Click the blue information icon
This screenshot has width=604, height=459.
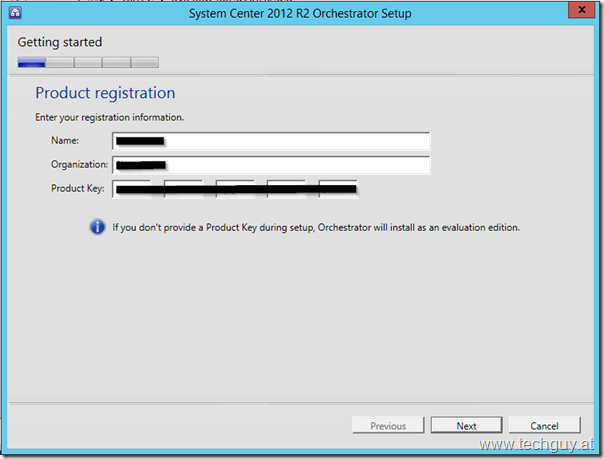click(98, 227)
